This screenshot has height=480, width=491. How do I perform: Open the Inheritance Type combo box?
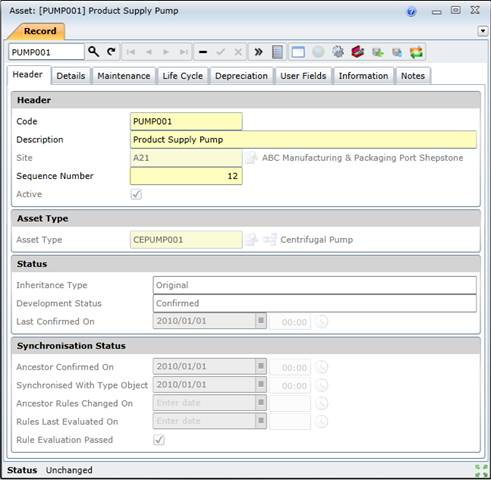[x=315, y=285]
